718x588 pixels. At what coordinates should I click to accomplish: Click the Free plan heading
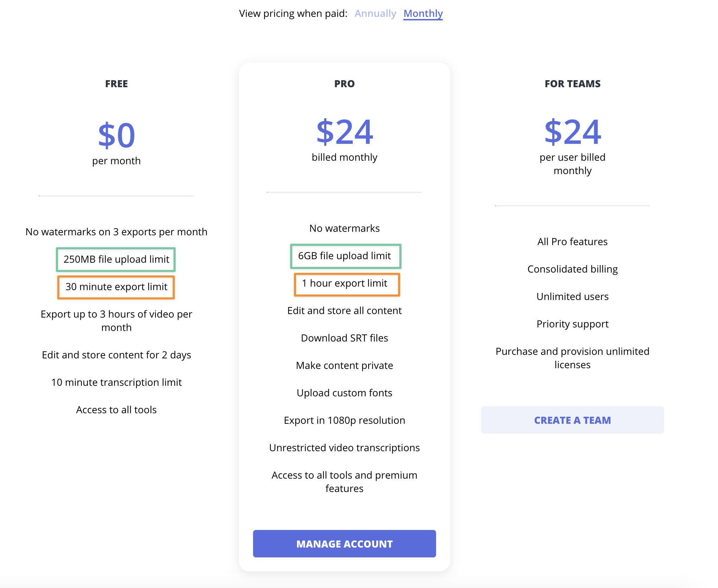click(x=116, y=84)
